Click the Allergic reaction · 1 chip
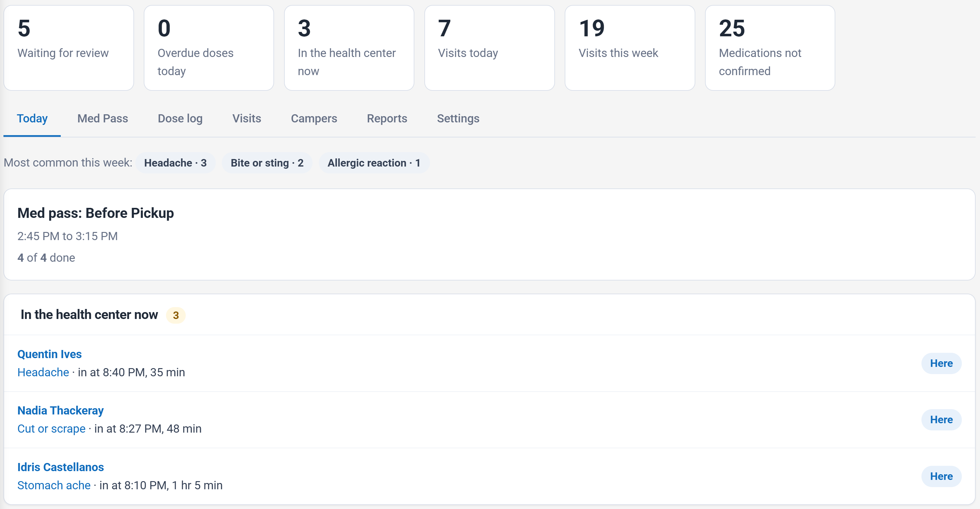 [374, 163]
